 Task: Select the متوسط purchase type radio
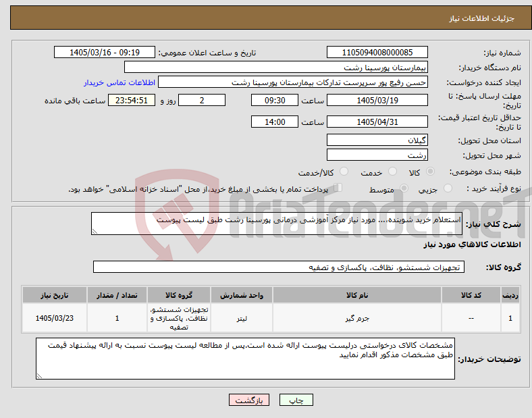(x=404, y=188)
